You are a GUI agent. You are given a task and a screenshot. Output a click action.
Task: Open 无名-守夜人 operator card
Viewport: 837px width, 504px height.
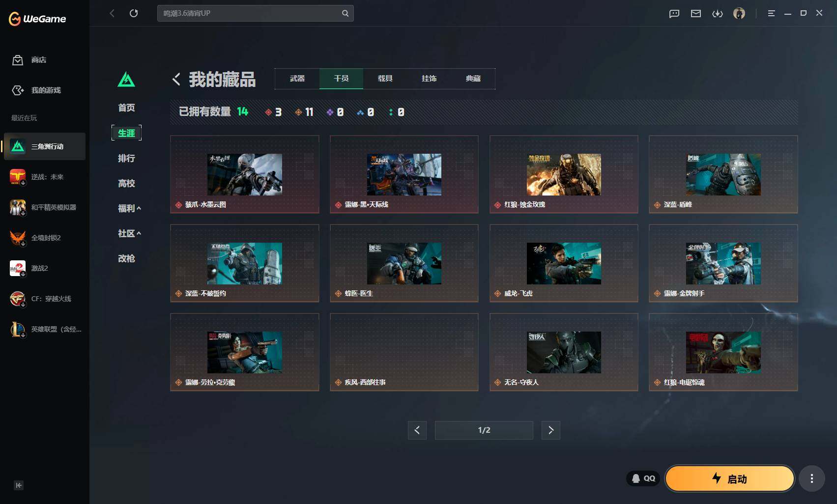tap(564, 352)
